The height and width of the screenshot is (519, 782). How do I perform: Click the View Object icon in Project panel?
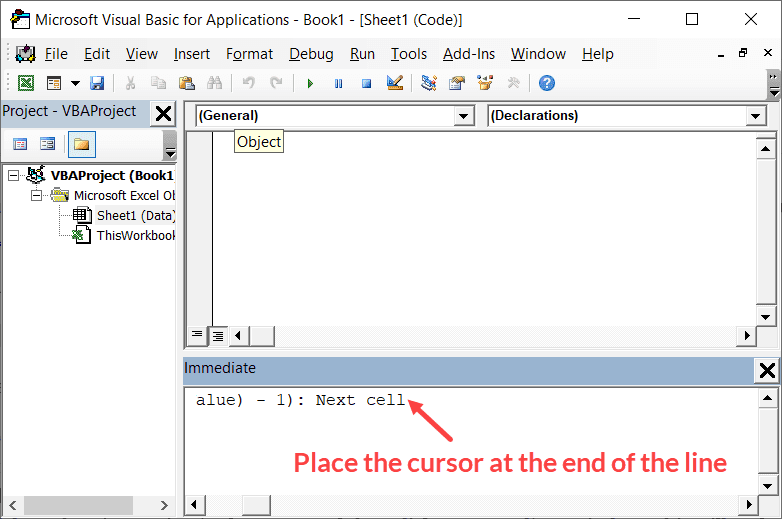pyautogui.click(x=48, y=145)
